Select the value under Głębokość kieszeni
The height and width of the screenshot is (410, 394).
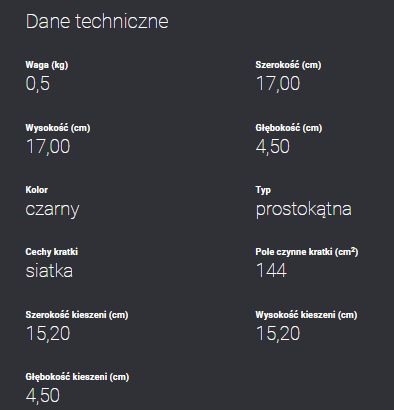pyautogui.click(x=43, y=396)
